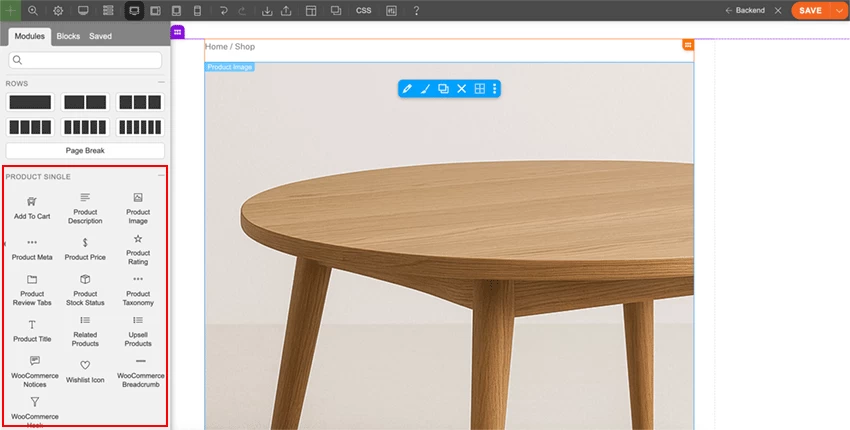Open the help question mark
The width and height of the screenshot is (850, 430).
(x=416, y=10)
